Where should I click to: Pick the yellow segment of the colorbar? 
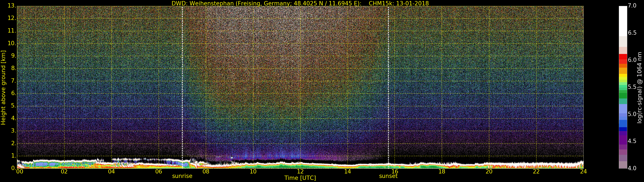[623, 76]
